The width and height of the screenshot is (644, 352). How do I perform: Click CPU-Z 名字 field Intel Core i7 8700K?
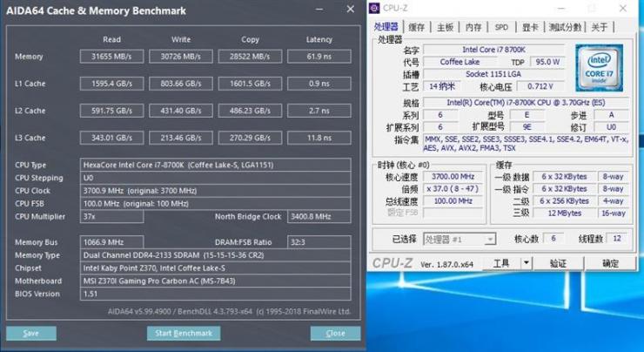point(494,50)
